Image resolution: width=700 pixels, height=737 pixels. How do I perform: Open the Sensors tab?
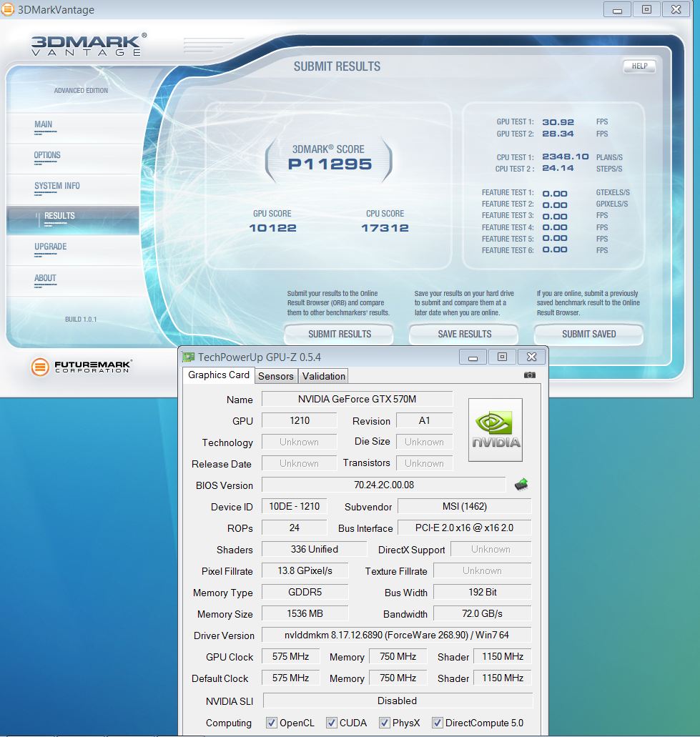point(276,376)
